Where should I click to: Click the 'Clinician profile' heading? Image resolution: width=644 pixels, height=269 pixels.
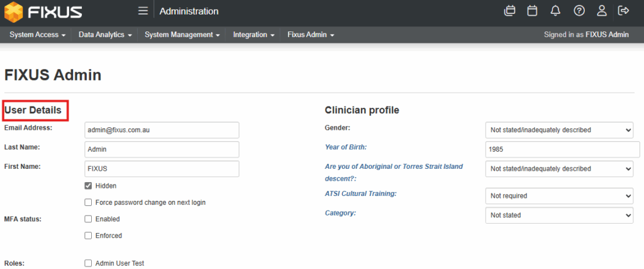(362, 110)
